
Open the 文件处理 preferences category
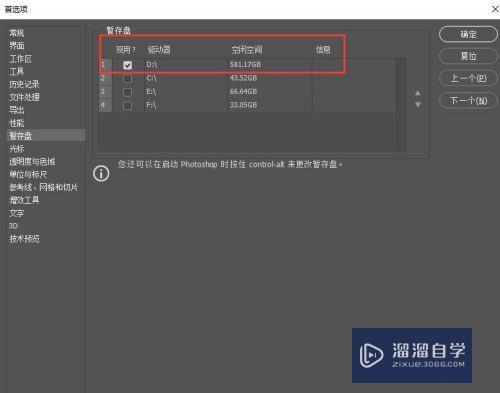(x=24, y=97)
